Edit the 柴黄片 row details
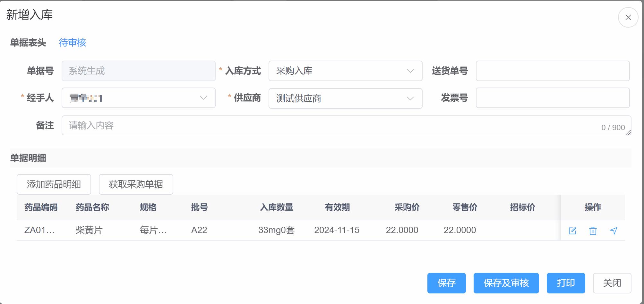 point(572,231)
